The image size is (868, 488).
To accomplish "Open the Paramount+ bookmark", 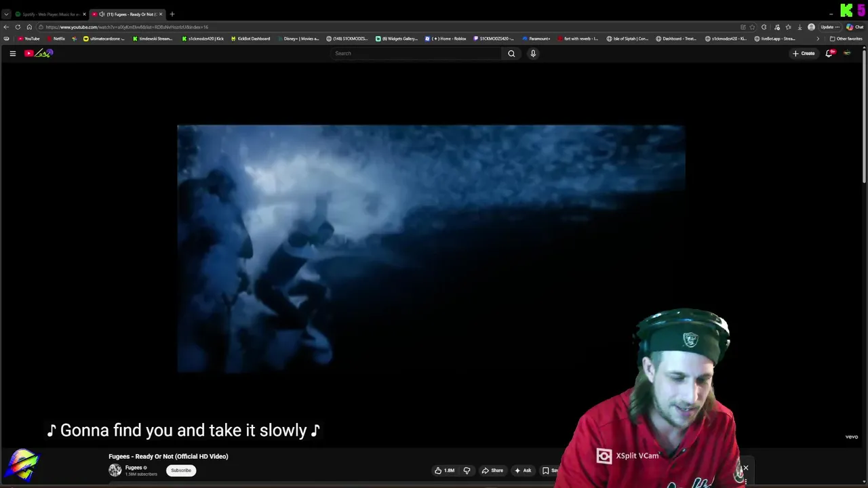I will coord(536,39).
